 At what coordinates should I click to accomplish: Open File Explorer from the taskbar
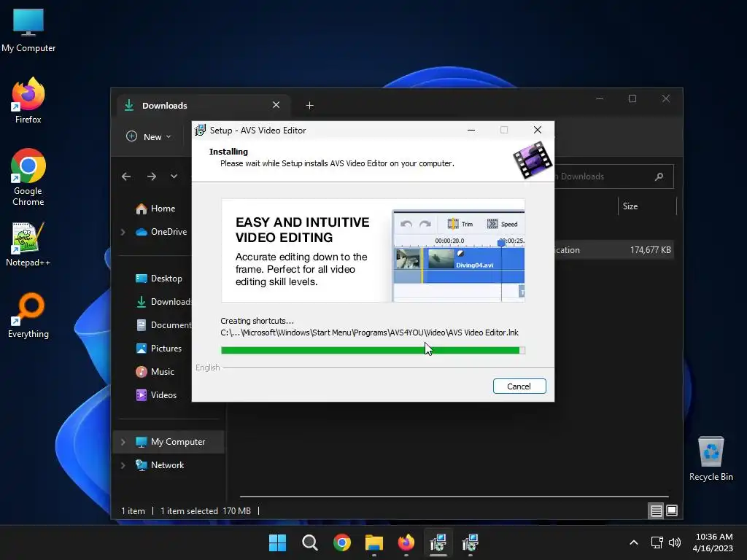374,542
